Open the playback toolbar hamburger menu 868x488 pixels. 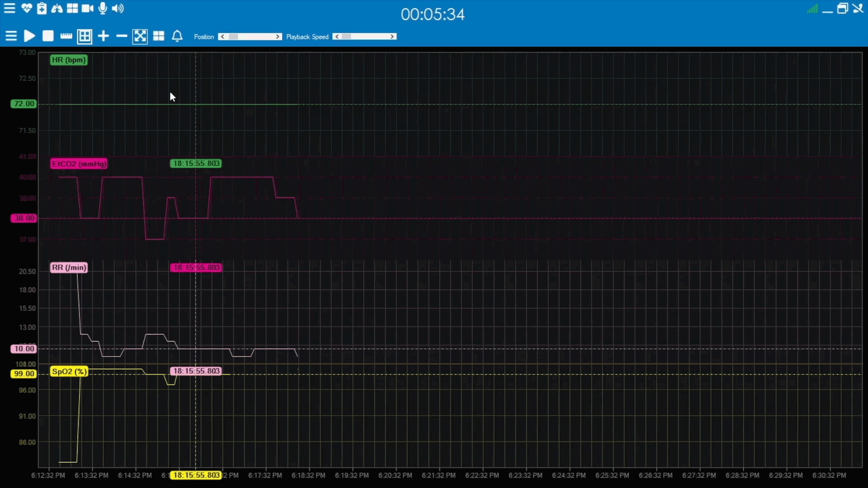tap(11, 36)
